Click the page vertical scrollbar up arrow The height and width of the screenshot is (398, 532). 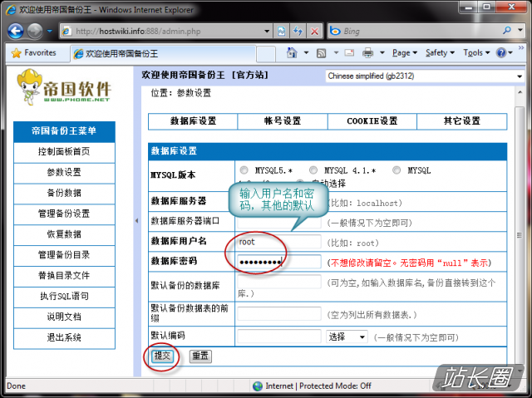click(520, 92)
